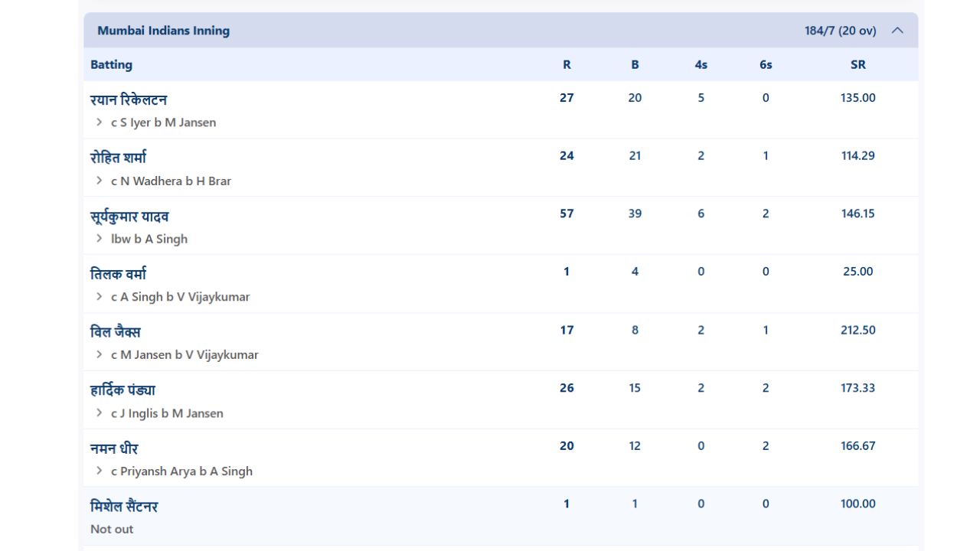
Task: Open सूर्यकुमार यादव player link
Action: [x=129, y=216]
